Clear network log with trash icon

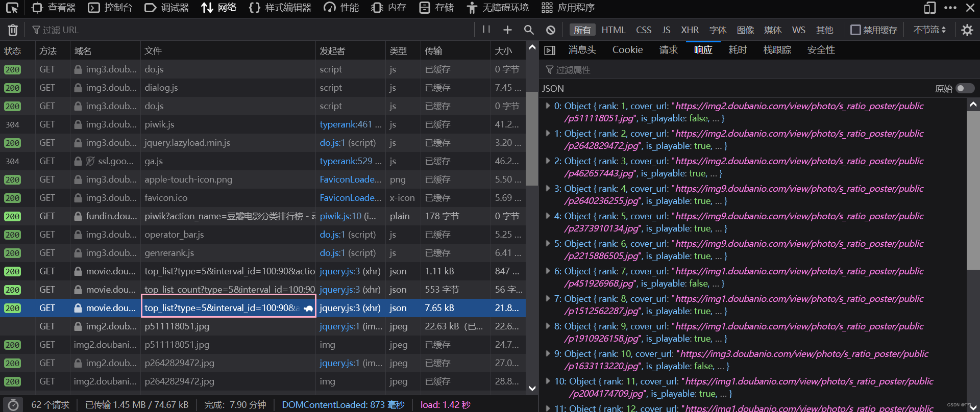(x=13, y=30)
